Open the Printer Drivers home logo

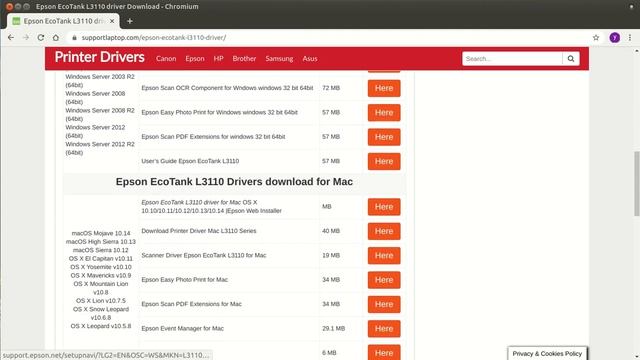(100, 57)
